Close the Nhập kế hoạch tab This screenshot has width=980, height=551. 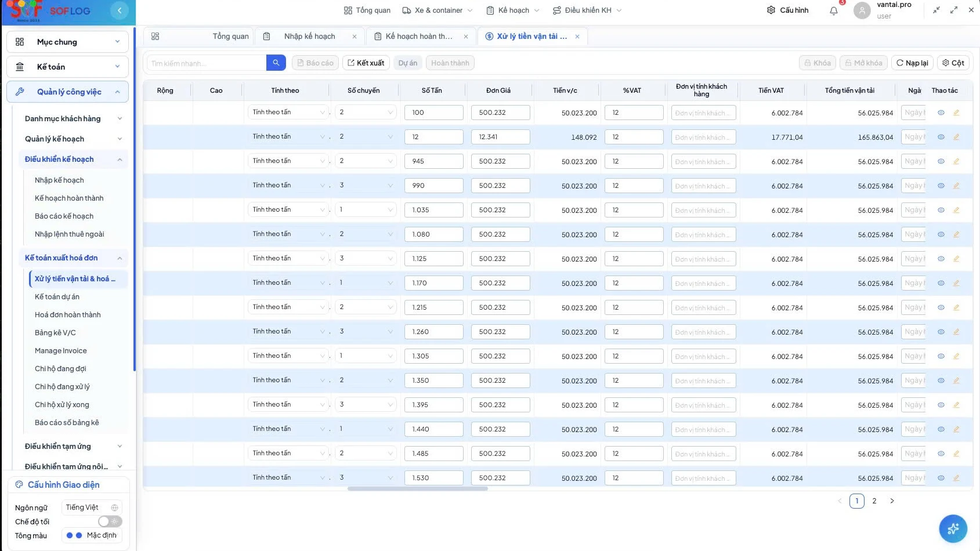[355, 37]
